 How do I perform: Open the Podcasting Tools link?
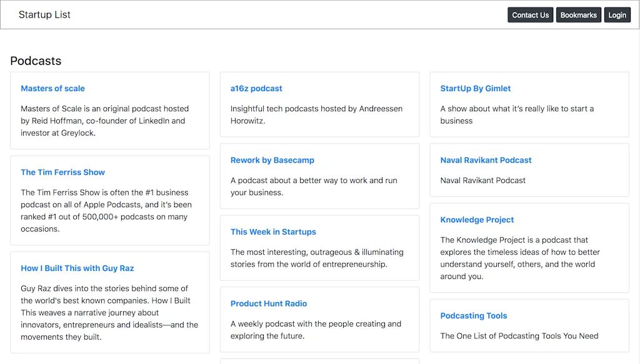(x=473, y=316)
